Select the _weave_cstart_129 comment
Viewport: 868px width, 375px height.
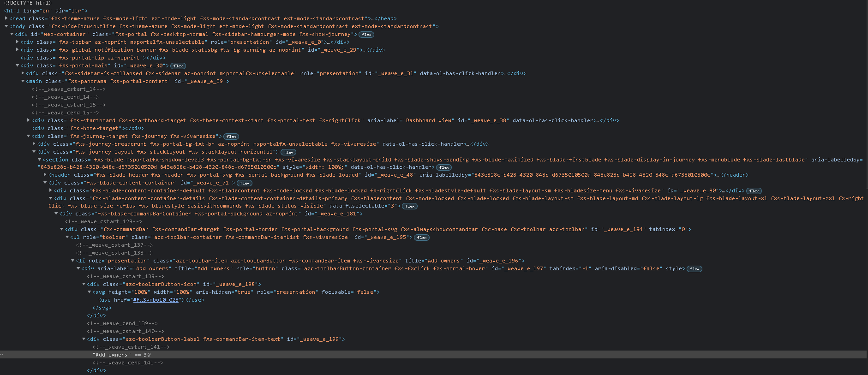tap(103, 221)
